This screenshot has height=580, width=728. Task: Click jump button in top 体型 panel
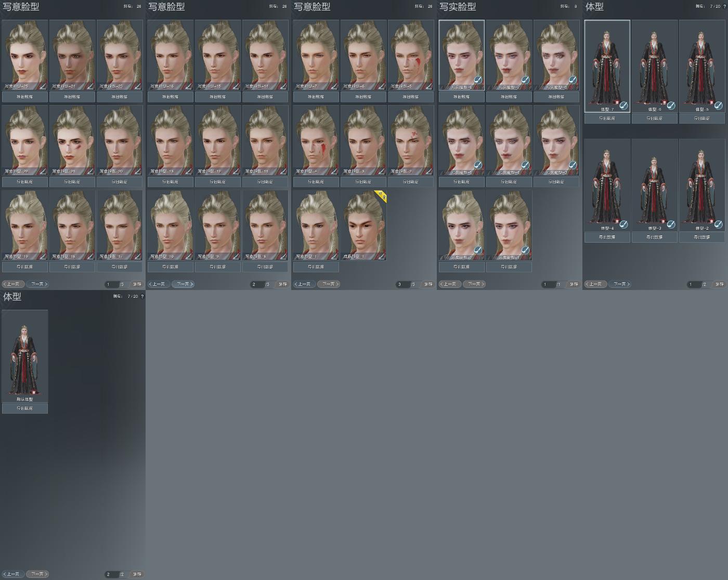(719, 284)
